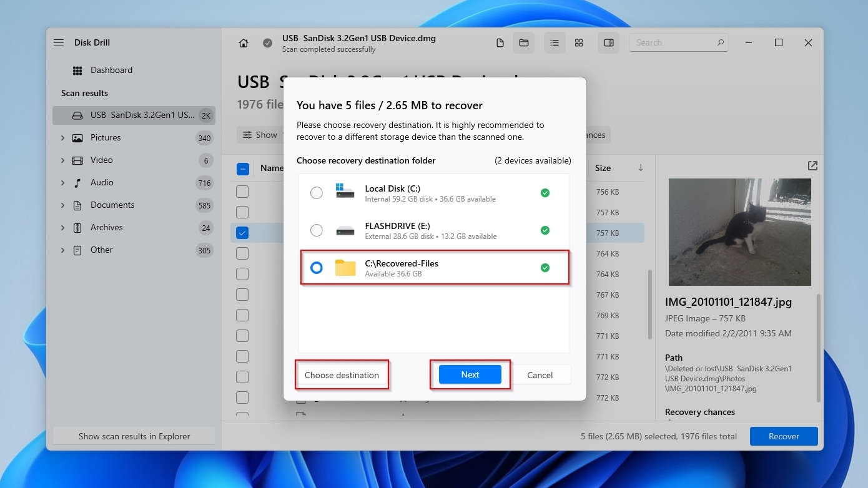Expand the Pictures category
This screenshot has width=868, height=488.
pyautogui.click(x=62, y=138)
